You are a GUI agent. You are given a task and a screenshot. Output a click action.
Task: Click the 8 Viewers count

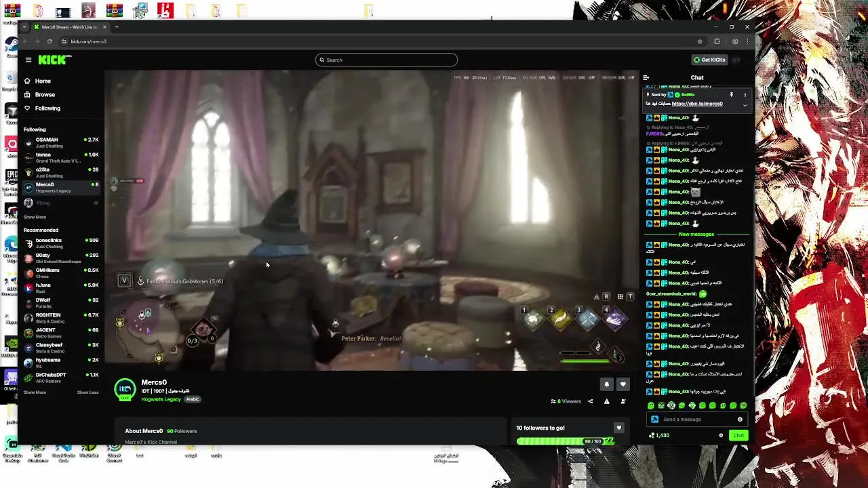566,401
